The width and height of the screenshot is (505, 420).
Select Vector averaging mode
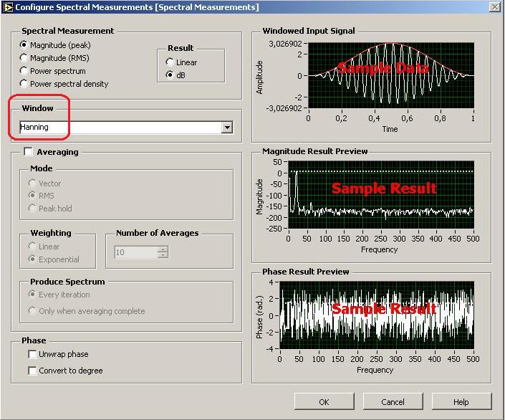(x=44, y=183)
